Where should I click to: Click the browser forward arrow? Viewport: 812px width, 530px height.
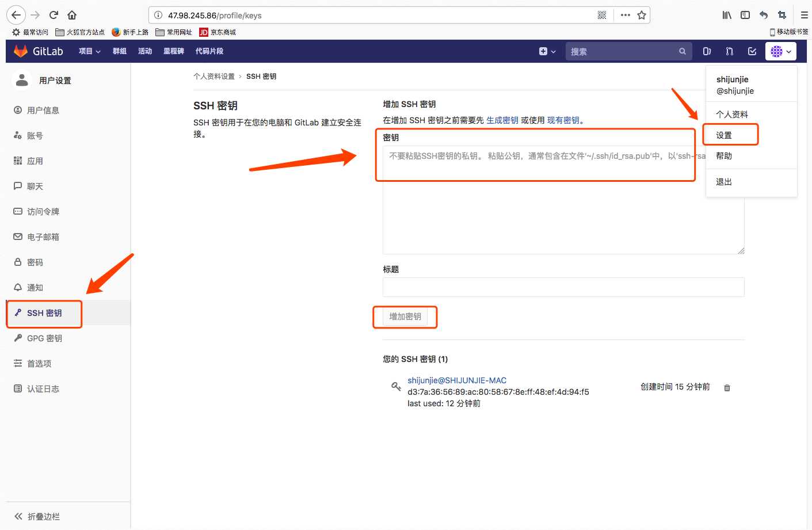pos(35,15)
